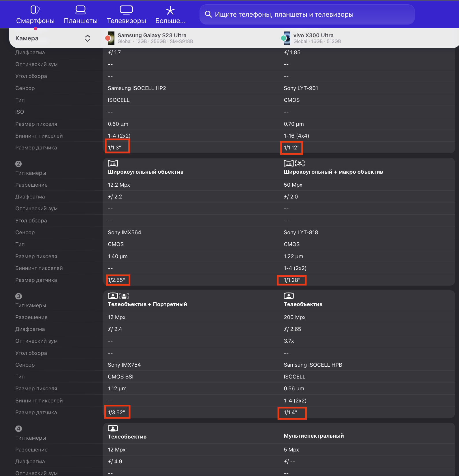The image size is (459, 476).
Task: Switch to the Планшеты section
Action: [x=81, y=15]
